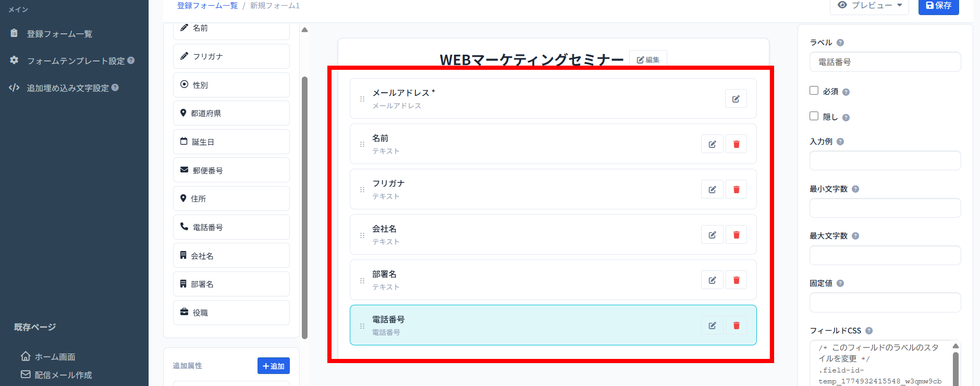Screen dimensions: 980x386
Task: Click edit icon for 部署名 field
Action: pos(712,280)
